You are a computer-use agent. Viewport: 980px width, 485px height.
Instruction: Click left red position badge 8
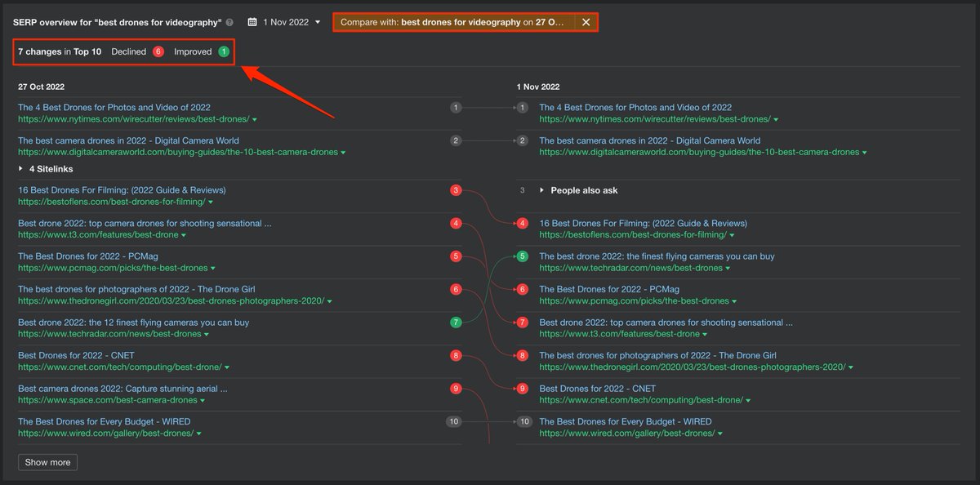tap(456, 355)
